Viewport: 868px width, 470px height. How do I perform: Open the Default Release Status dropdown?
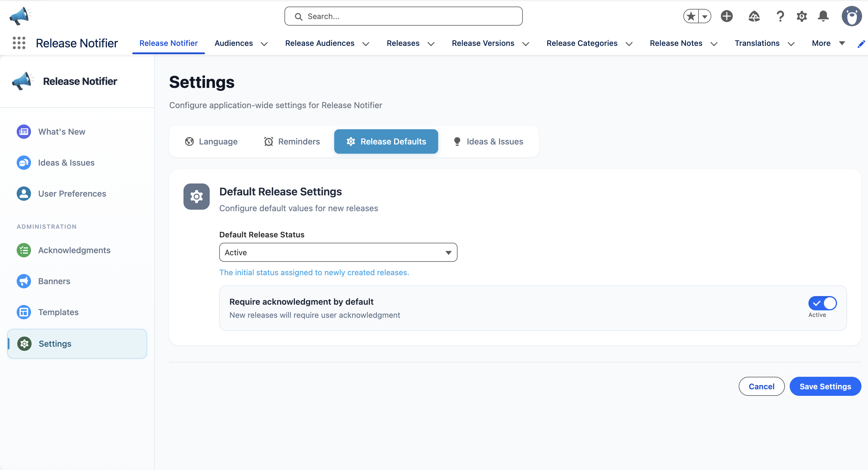338,252
